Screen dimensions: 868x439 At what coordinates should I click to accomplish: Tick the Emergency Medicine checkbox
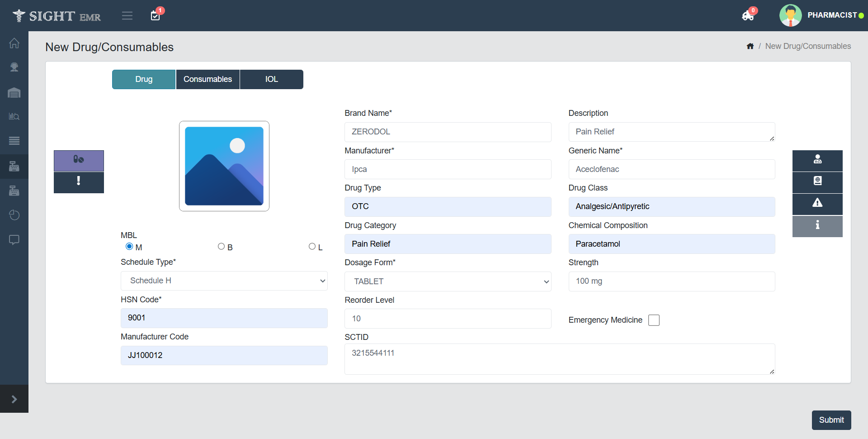654,320
